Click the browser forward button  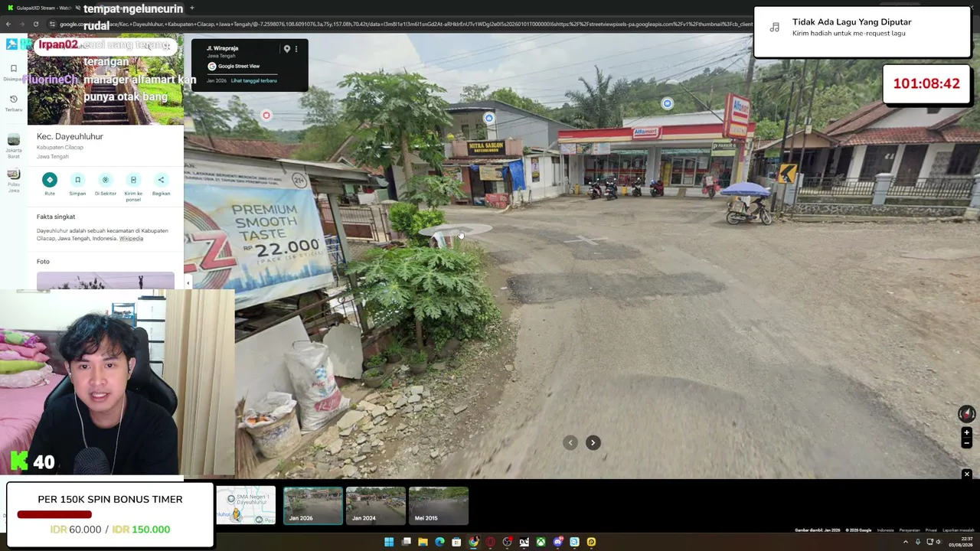tap(22, 24)
